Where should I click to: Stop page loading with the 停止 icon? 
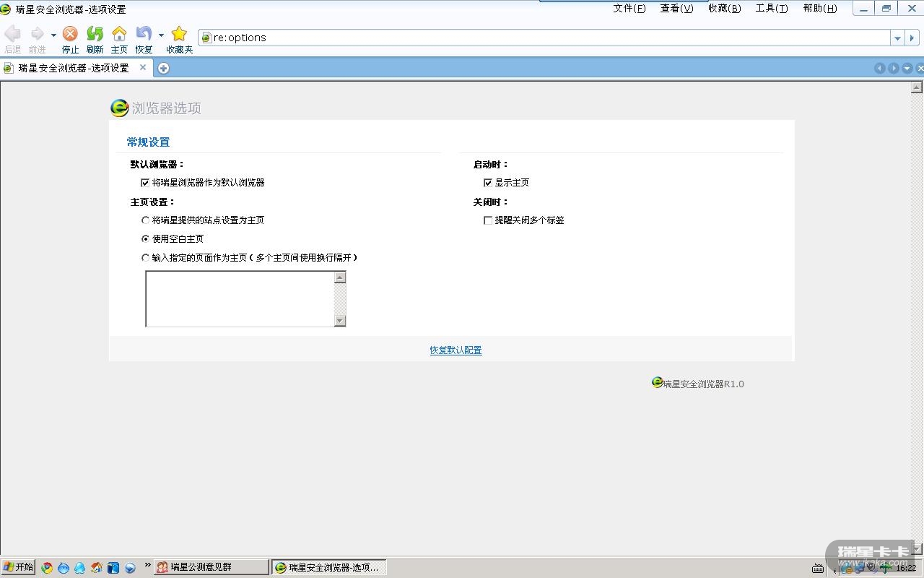point(70,34)
